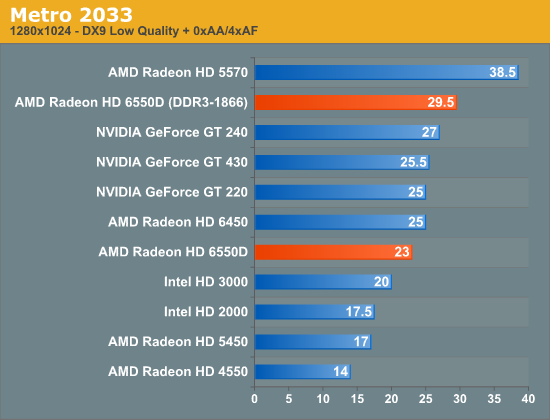Click the 25 value on the GT 220 bar
The image size is (550, 420).
(x=416, y=192)
